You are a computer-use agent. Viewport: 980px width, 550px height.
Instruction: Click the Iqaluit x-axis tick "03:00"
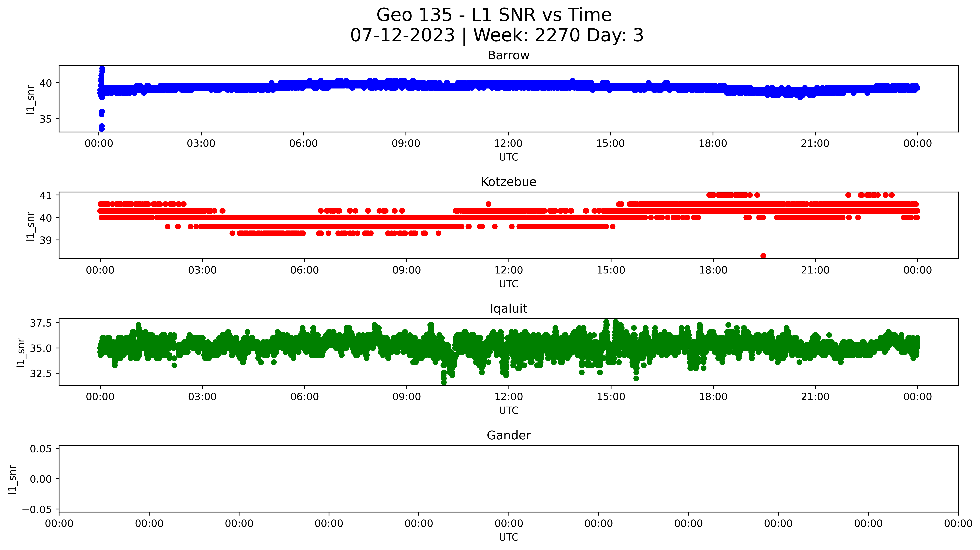click(202, 397)
